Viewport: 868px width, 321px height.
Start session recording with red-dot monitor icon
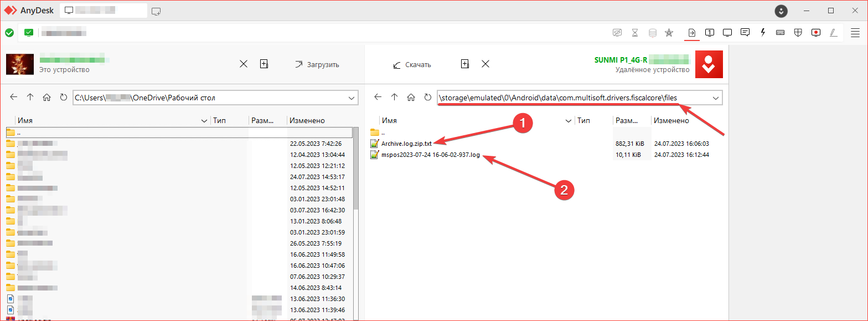click(x=815, y=33)
